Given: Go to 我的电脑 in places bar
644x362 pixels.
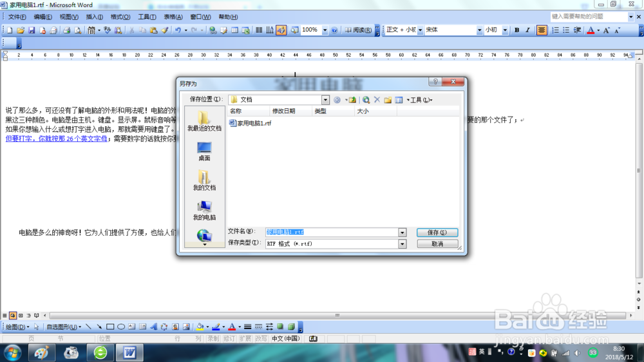Looking at the screenshot, I should point(204,211).
